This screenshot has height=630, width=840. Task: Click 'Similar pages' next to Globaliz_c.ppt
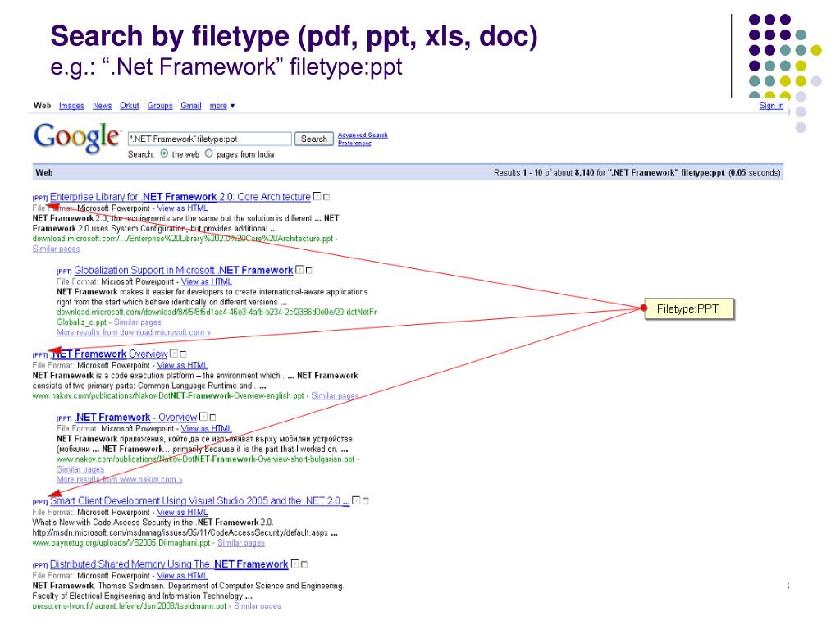(x=138, y=322)
